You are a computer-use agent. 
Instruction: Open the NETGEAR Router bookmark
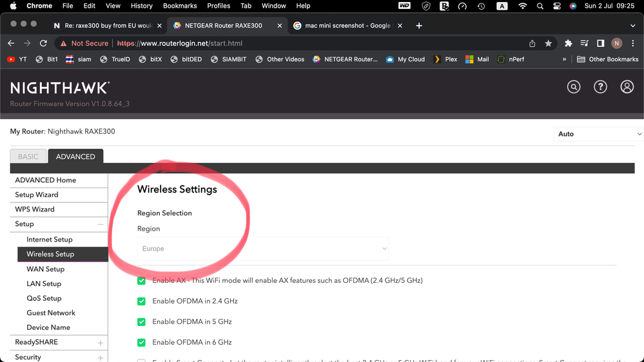tap(346, 59)
